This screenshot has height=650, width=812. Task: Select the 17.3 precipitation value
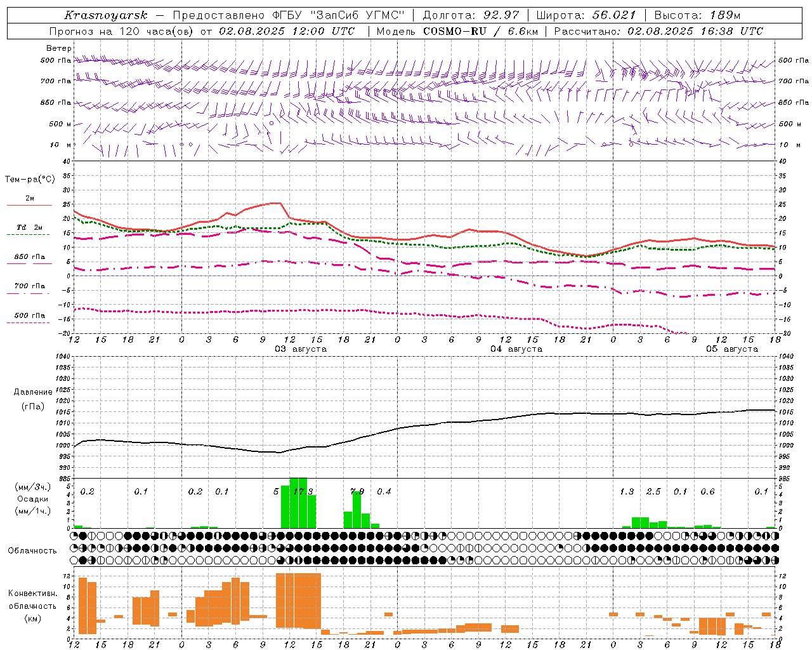click(x=303, y=491)
